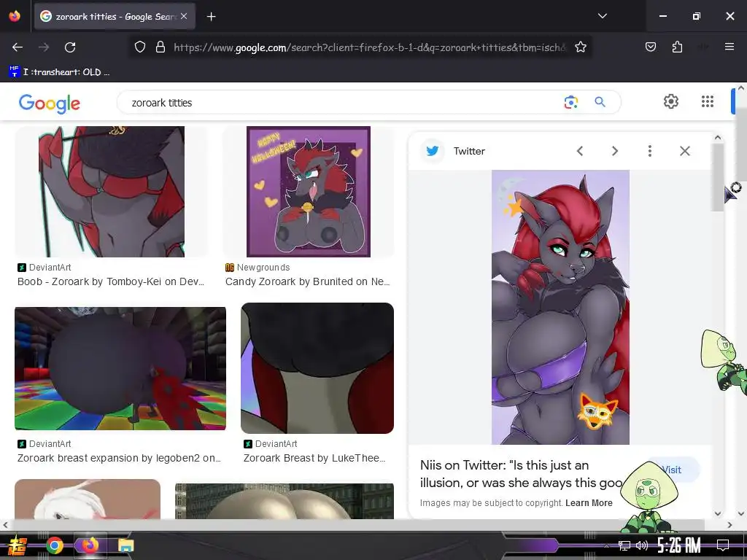
Task: Open the 'Niis on Twitter' title link
Action: [x=522, y=474]
